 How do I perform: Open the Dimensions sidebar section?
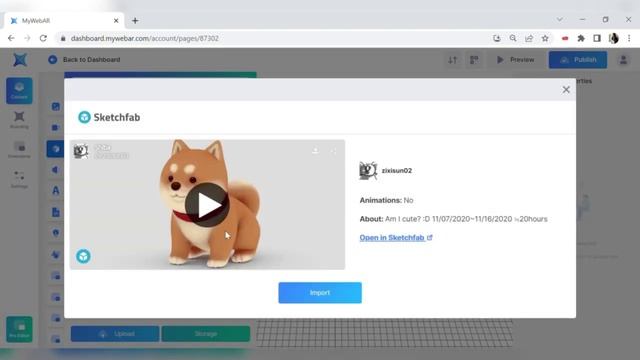19,150
